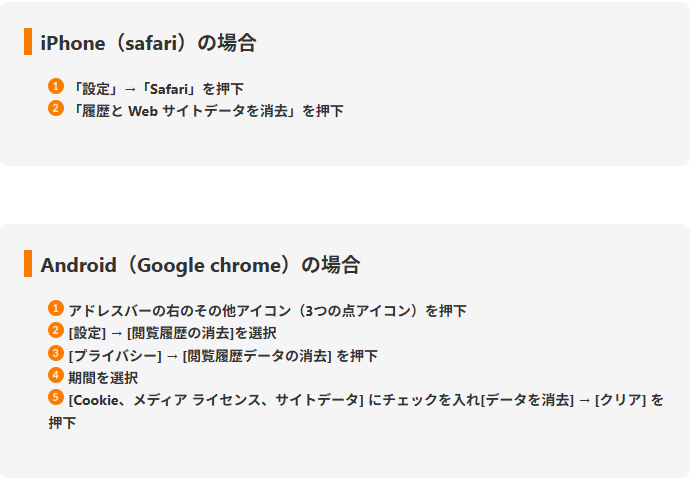Click step 5 badge in Android section
The image size is (690, 478).
coord(55,397)
